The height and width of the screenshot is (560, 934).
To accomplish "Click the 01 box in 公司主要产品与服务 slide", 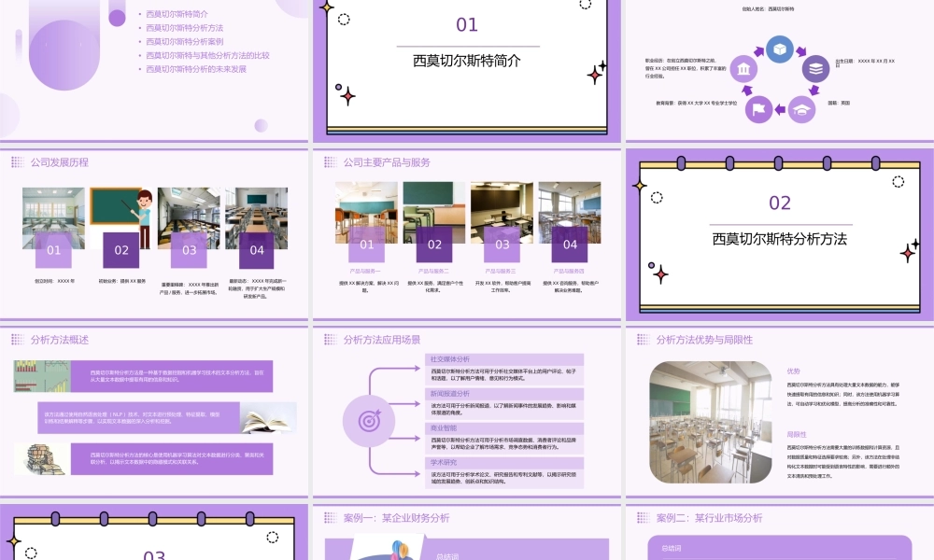I will pyautogui.click(x=366, y=244).
